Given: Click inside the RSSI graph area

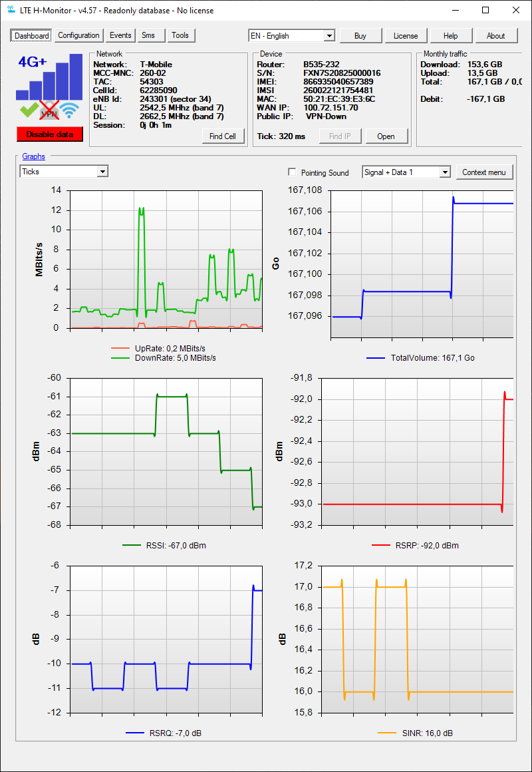Looking at the screenshot, I should click(166, 451).
